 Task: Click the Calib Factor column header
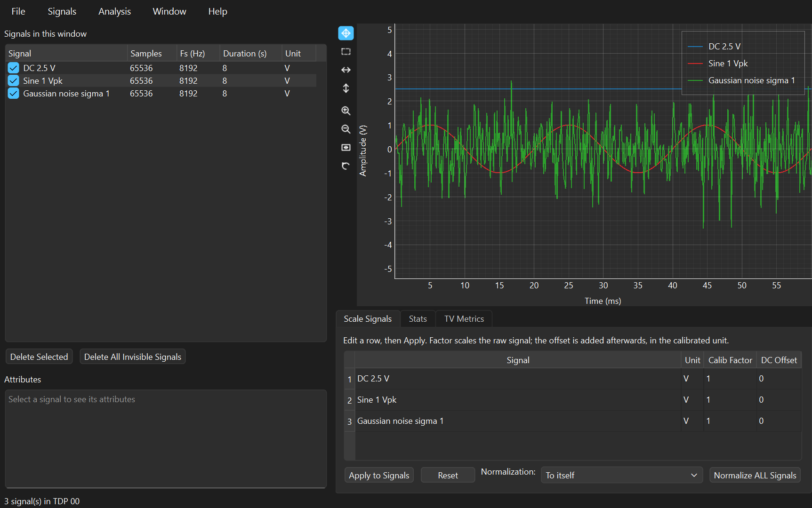click(730, 360)
